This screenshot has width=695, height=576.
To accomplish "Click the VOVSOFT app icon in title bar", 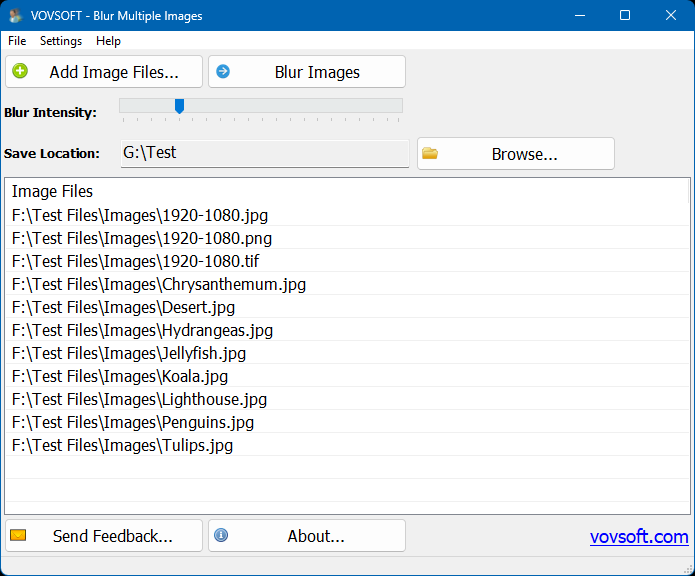I will coord(16,16).
